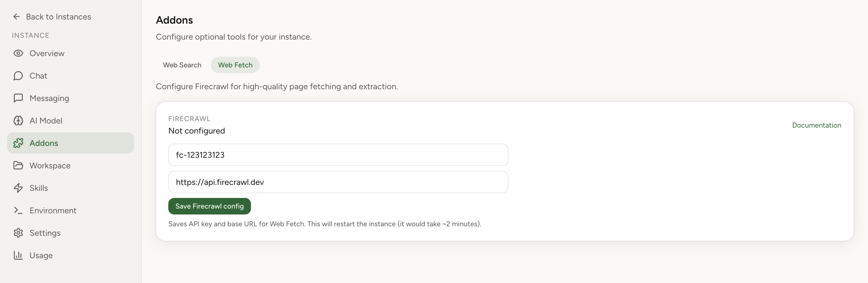Click the API key field containing fc-123123123

pyautogui.click(x=338, y=154)
